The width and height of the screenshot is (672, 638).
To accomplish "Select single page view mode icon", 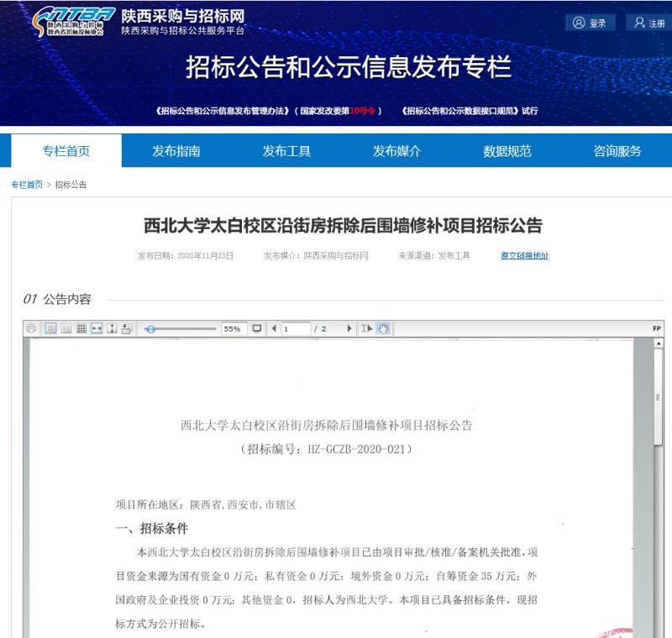I will [x=50, y=329].
